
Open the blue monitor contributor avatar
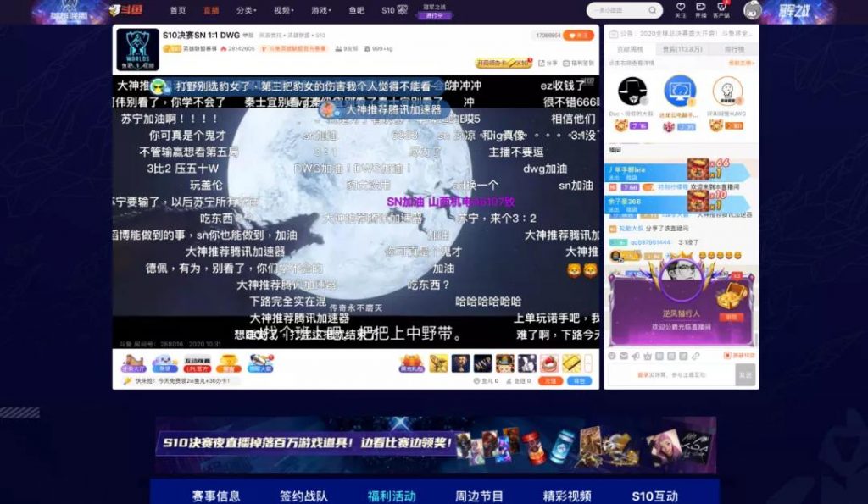pos(680,91)
